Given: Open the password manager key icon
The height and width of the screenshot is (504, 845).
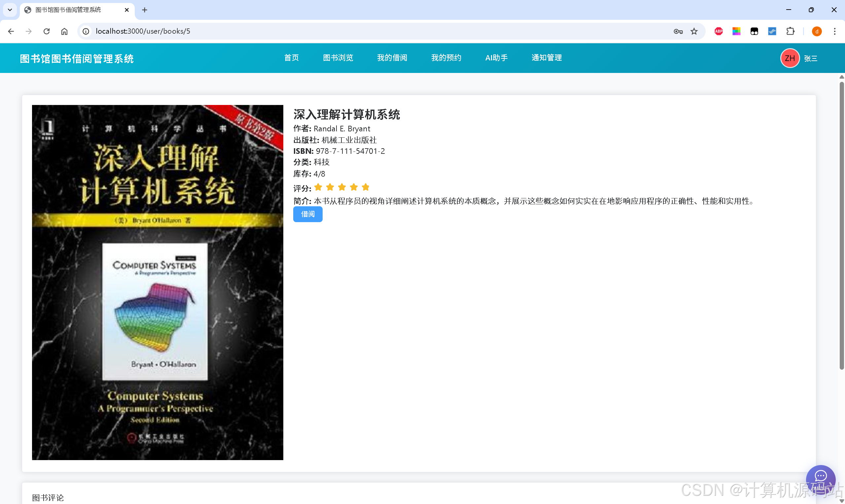Looking at the screenshot, I should (x=678, y=31).
